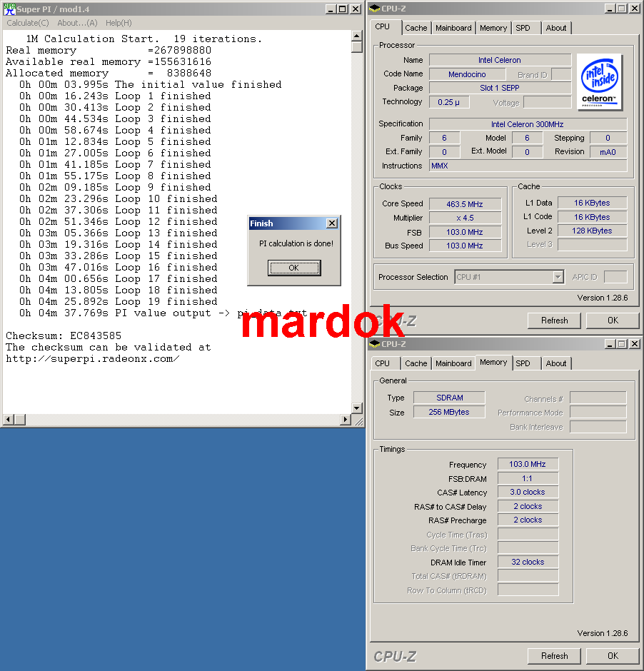Click Refresh in top CPU-Z window
Screen dimensions: 644x671
pyautogui.click(x=554, y=321)
